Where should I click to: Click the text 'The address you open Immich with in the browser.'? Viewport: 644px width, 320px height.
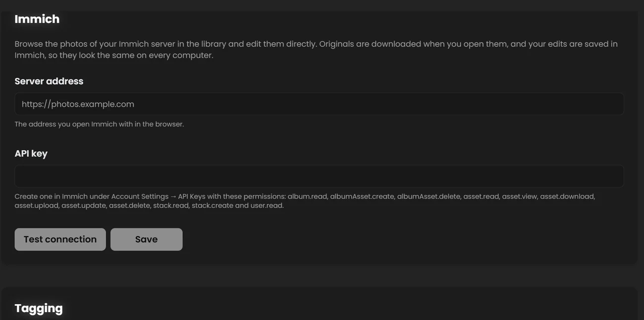[x=99, y=124]
